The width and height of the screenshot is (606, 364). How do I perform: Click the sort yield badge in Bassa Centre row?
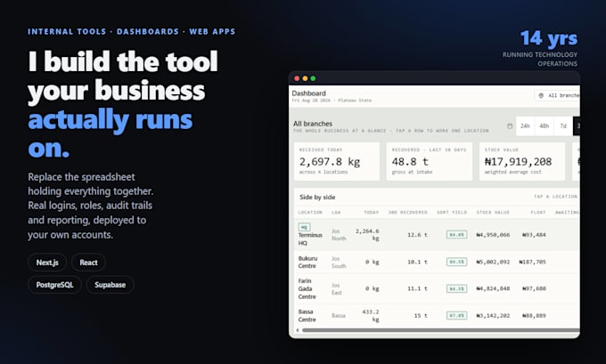tap(456, 316)
